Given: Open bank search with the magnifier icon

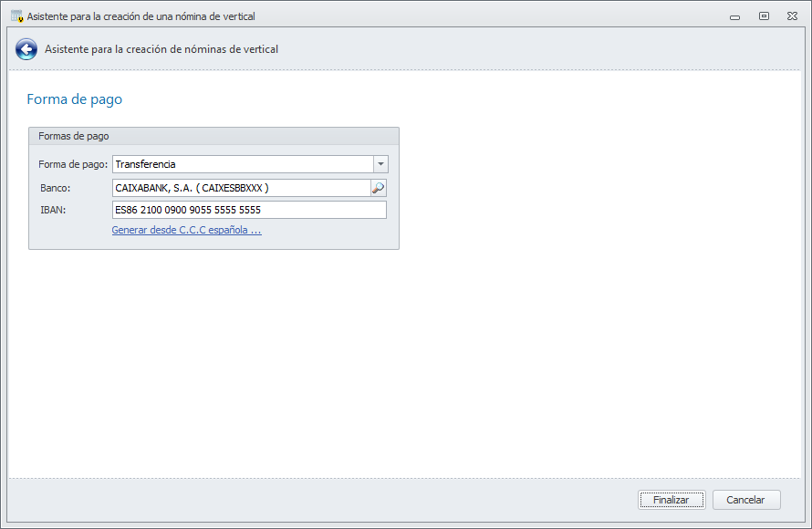Looking at the screenshot, I should tap(378, 188).
